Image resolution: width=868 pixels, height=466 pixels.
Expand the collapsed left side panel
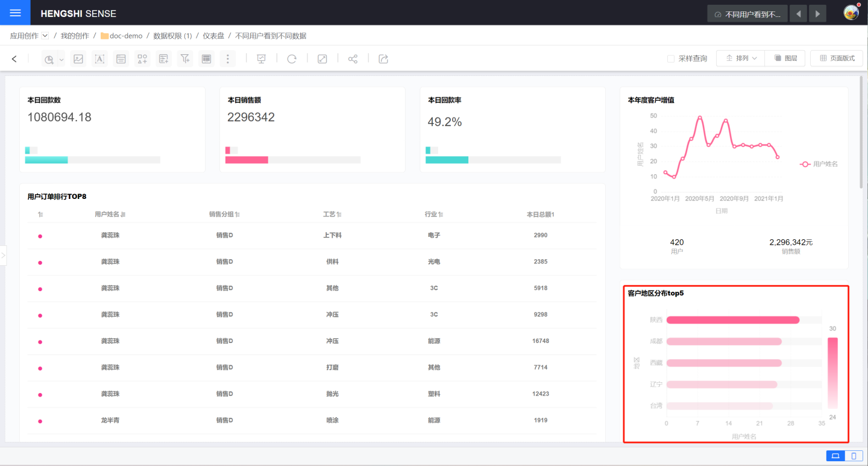[3, 256]
